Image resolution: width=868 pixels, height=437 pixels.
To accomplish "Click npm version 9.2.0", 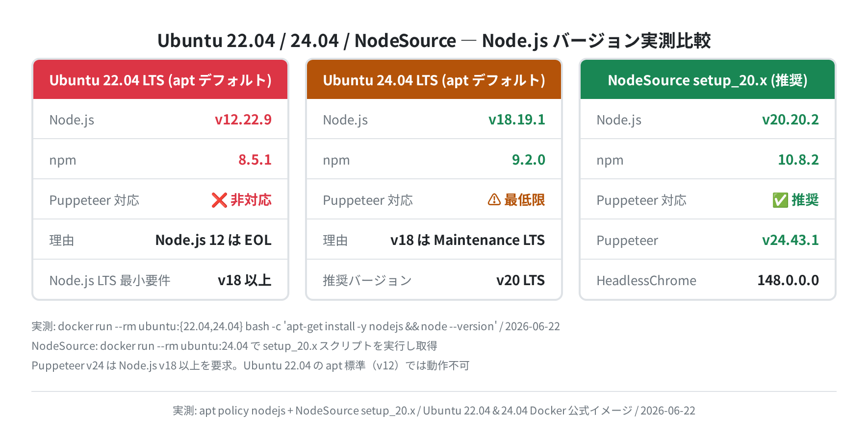I will click(x=529, y=160).
